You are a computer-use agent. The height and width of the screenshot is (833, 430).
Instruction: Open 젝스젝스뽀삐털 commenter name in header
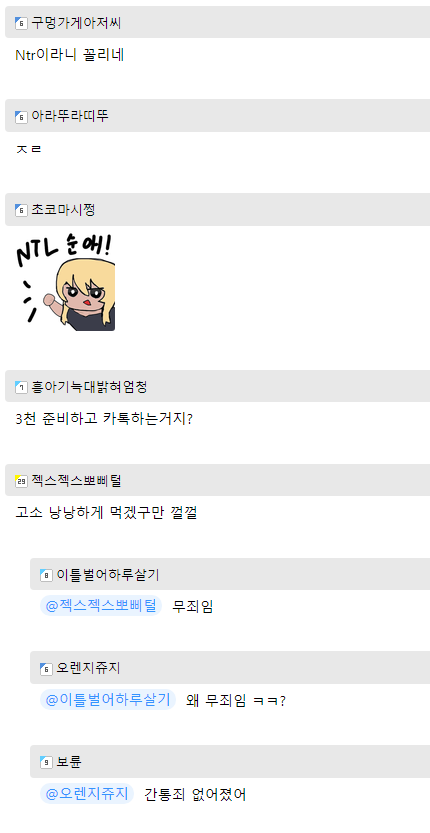[x=76, y=481]
